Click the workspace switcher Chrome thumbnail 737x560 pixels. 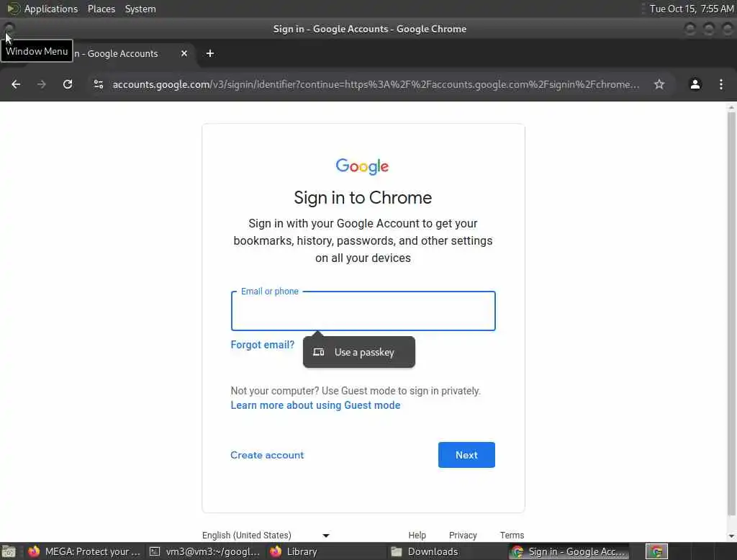(656, 551)
